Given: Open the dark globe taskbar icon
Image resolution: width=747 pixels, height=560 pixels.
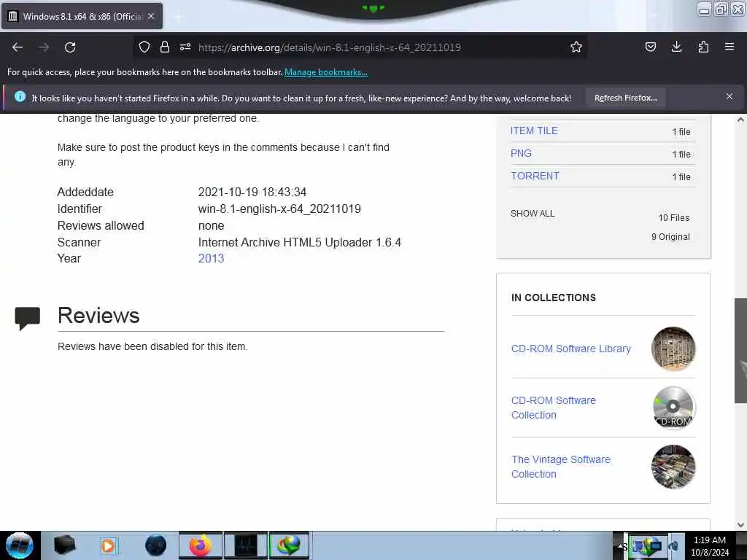Looking at the screenshot, I should coord(155,545).
